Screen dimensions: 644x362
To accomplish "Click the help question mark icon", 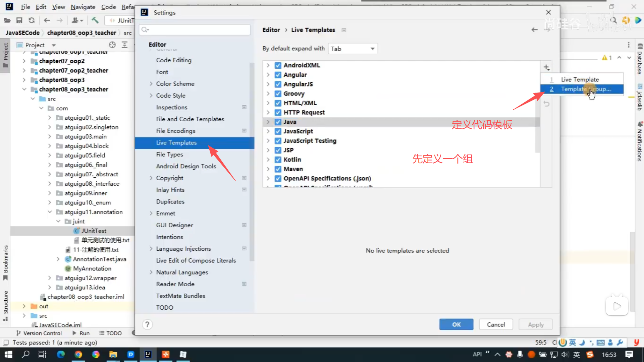I will [147, 324].
